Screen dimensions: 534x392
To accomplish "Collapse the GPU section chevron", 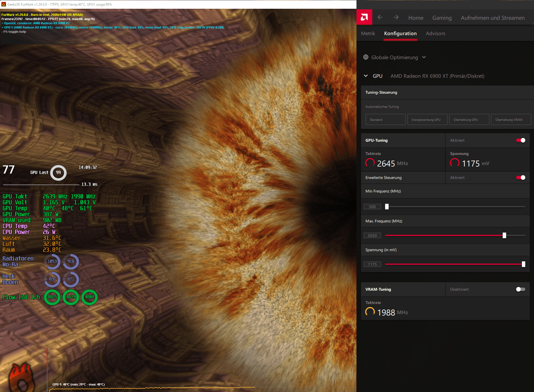I will click(366, 76).
